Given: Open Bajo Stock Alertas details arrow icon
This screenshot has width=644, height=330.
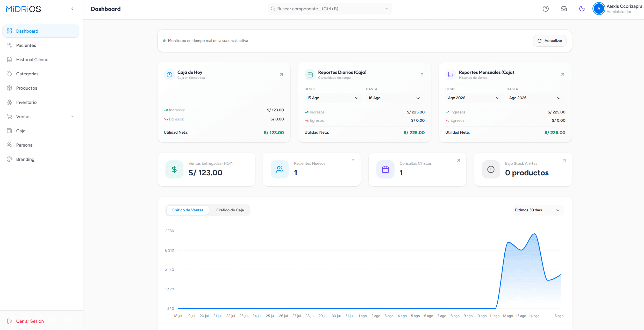Looking at the screenshot, I should pos(564,160).
